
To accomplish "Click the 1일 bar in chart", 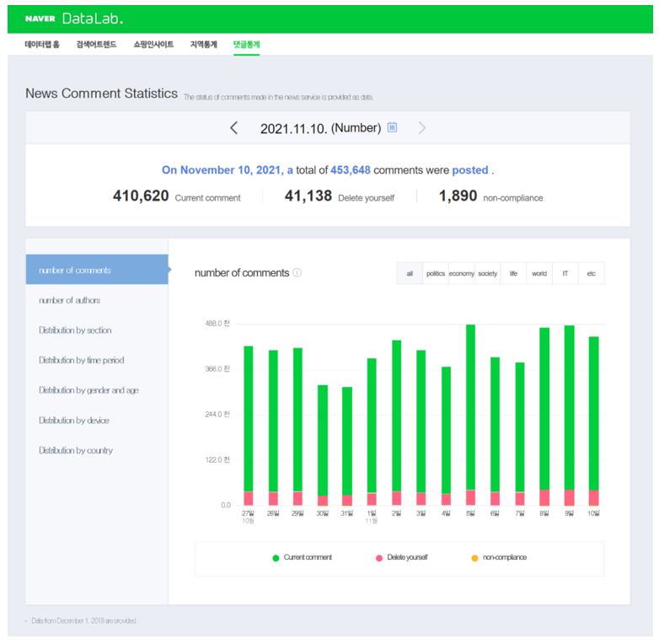I will (372, 432).
